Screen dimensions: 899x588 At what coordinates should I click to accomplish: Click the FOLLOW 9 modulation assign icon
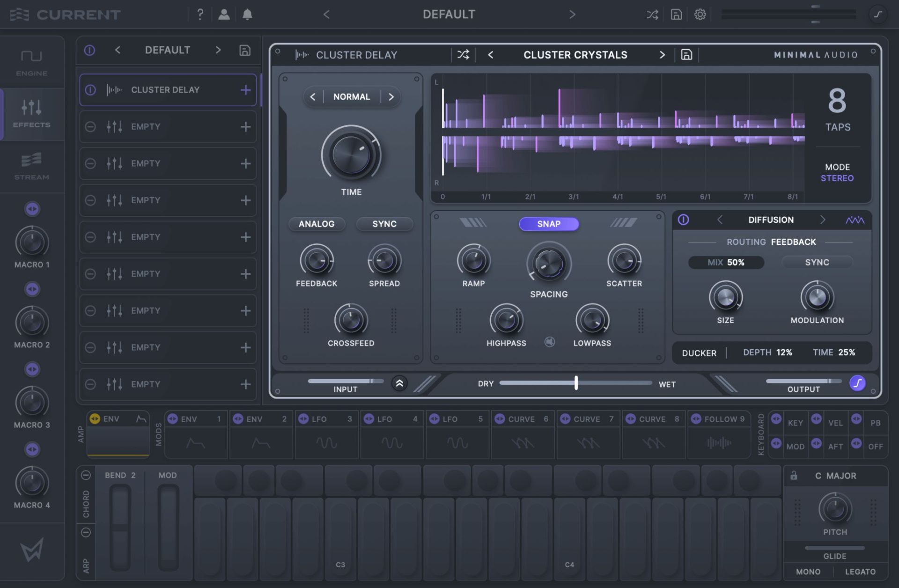coord(696,419)
